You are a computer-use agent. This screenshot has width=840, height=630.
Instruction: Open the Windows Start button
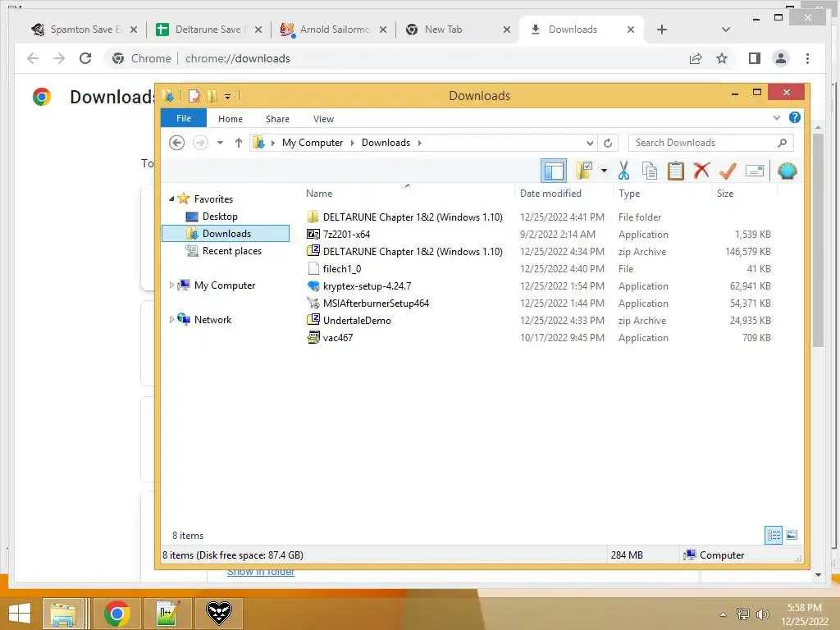pyautogui.click(x=20, y=614)
